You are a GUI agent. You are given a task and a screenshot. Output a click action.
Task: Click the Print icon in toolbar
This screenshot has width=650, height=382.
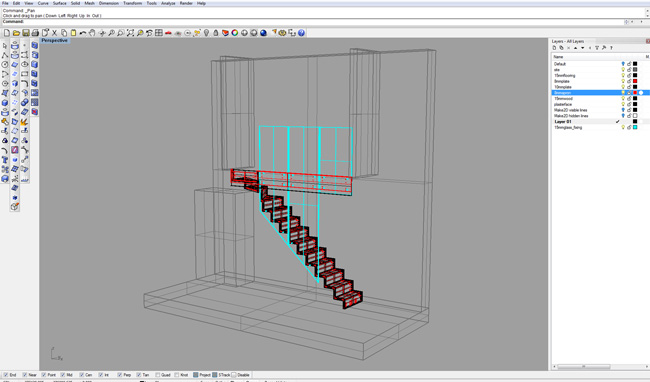coord(35,33)
